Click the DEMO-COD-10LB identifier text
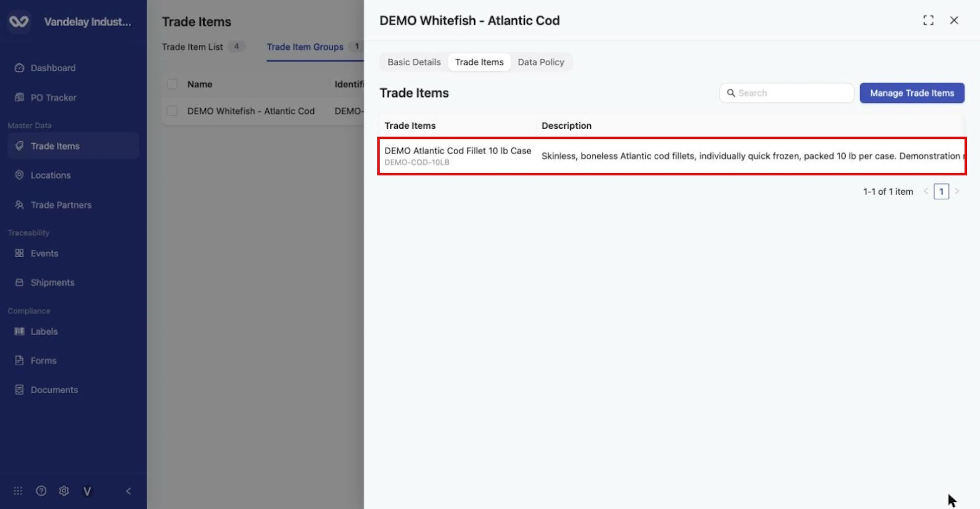This screenshot has width=980, height=509. pyautogui.click(x=416, y=162)
